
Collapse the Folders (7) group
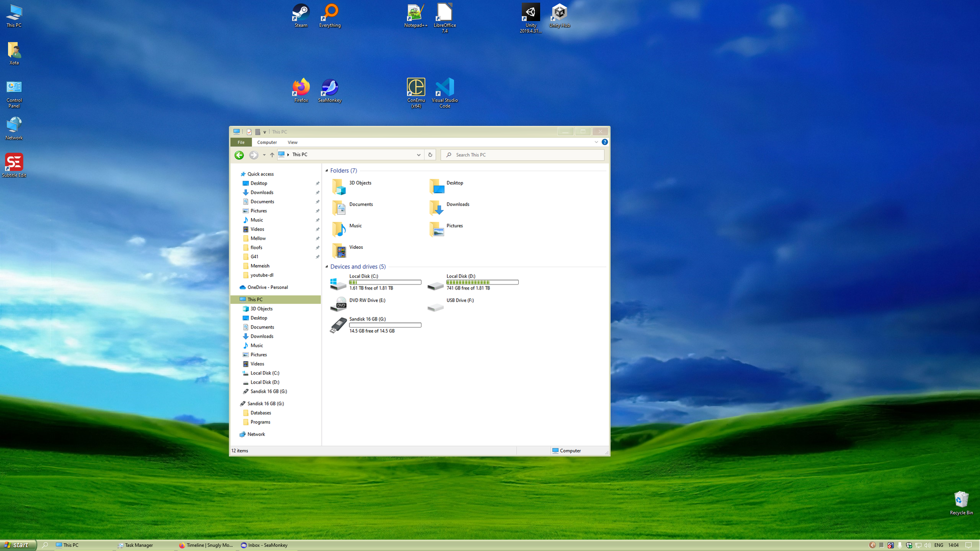point(327,171)
